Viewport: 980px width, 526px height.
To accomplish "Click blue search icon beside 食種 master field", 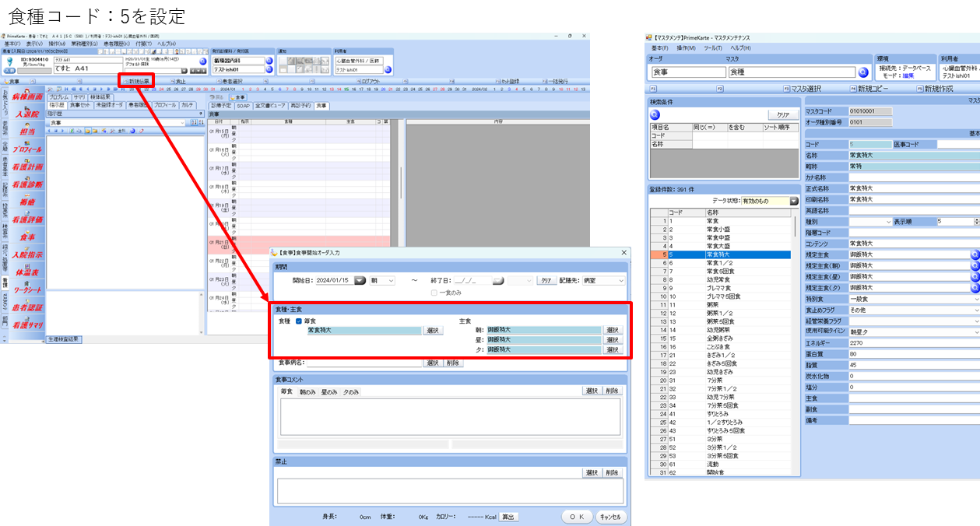I will click(x=862, y=72).
